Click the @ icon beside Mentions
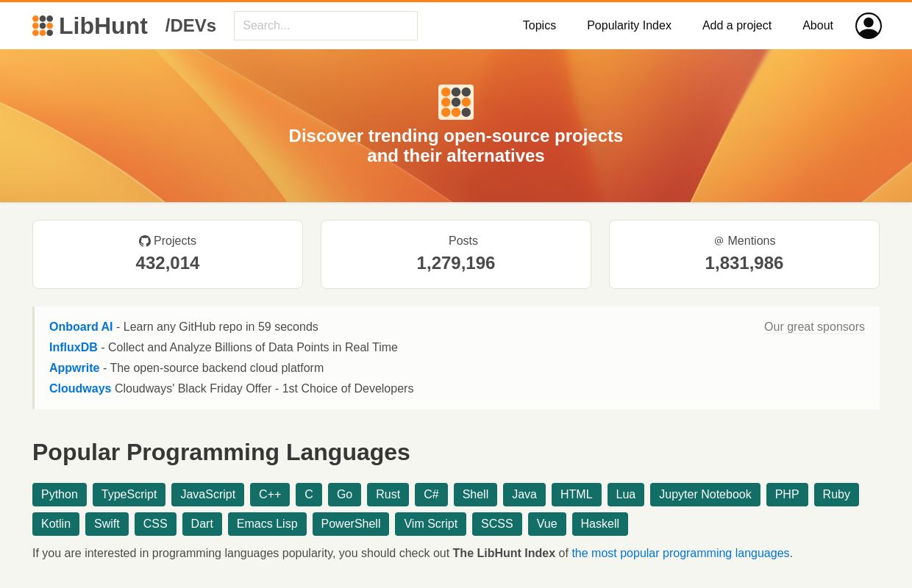912x588 pixels. click(x=719, y=241)
